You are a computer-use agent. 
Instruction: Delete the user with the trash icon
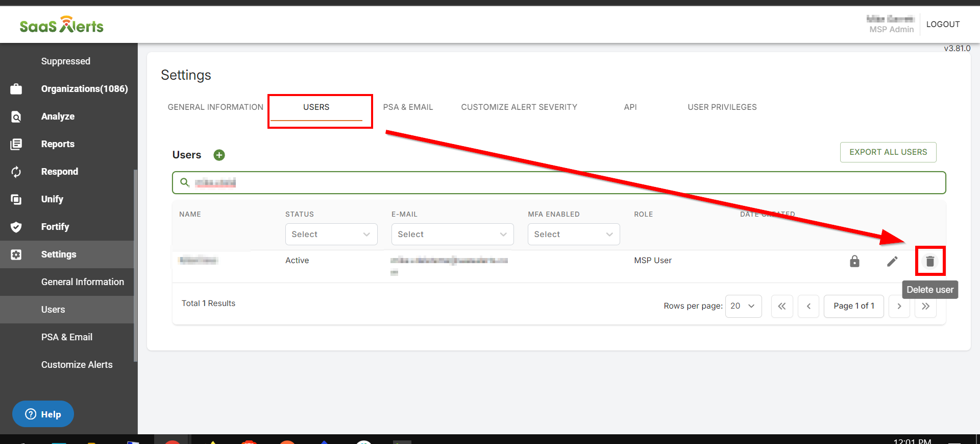930,261
